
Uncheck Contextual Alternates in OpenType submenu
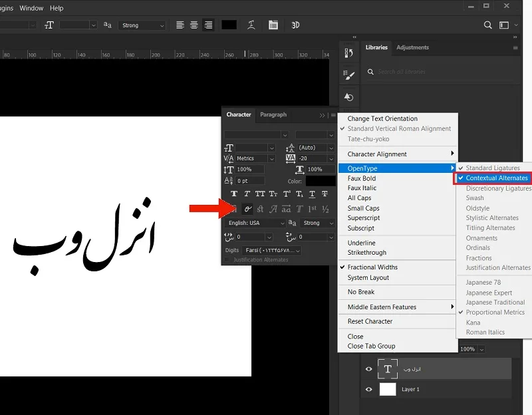[x=493, y=178]
